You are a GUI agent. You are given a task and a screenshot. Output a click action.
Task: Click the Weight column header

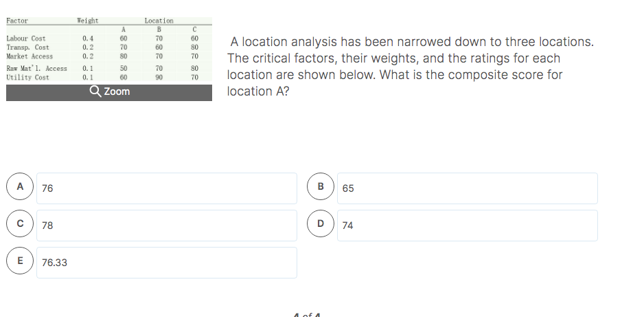pyautogui.click(x=87, y=21)
